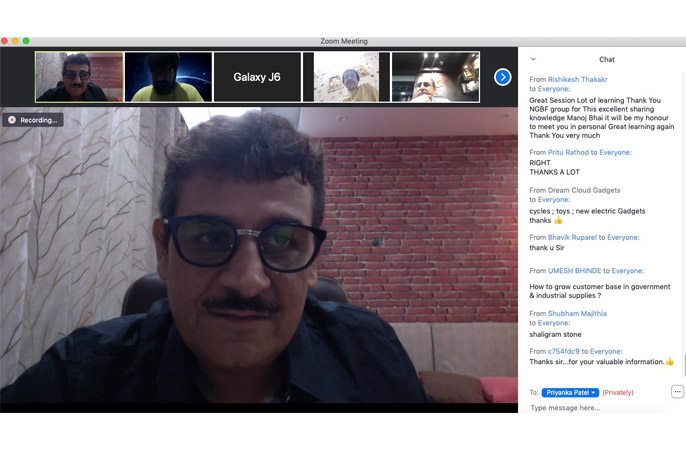The height and width of the screenshot is (450, 686).
Task: Click sender name Rishikesh Thakakr
Action: tap(578, 80)
